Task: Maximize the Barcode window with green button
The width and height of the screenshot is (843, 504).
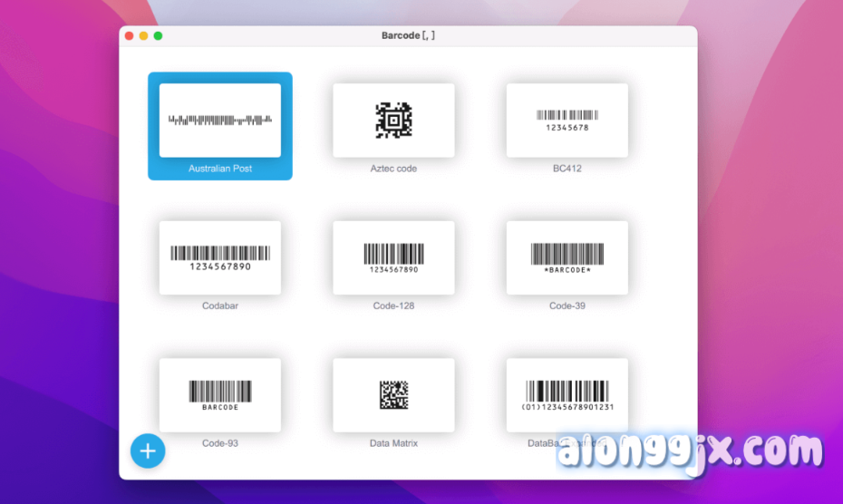Action: 158,35
